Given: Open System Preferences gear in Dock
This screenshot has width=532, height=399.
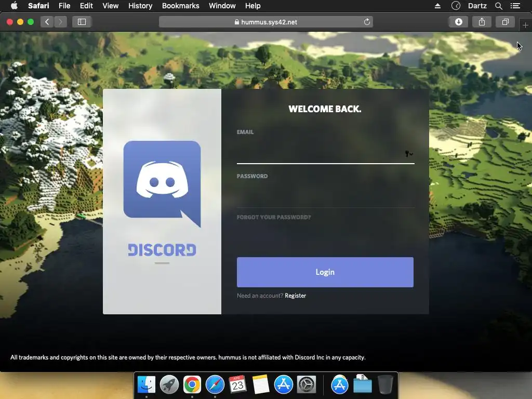Looking at the screenshot, I should click(307, 385).
